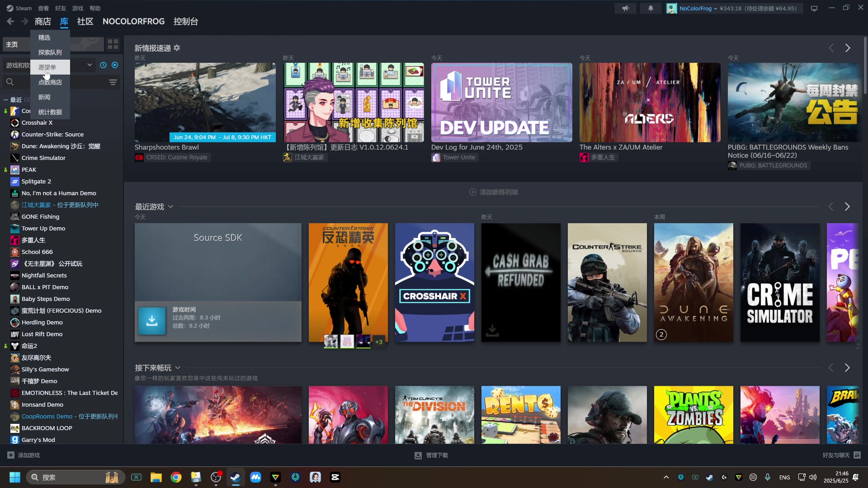Click the Steam announcements megaphone icon
This screenshot has width=868, height=488.
pos(625,8)
